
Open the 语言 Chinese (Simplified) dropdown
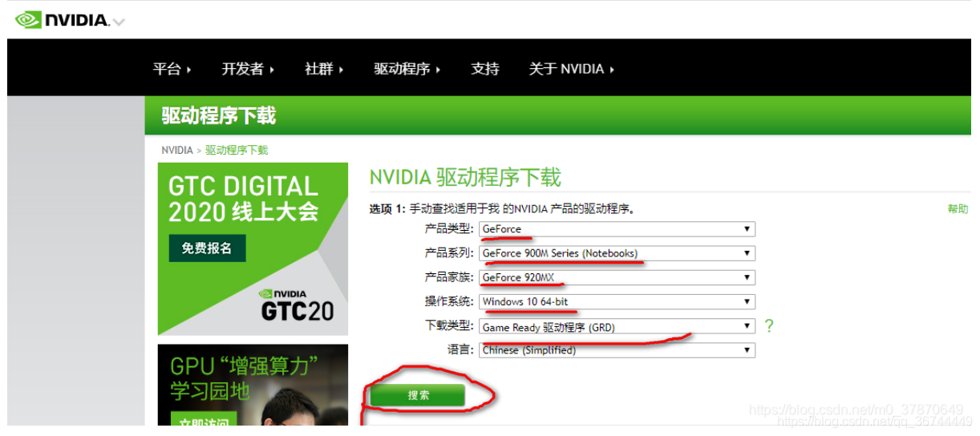(618, 350)
